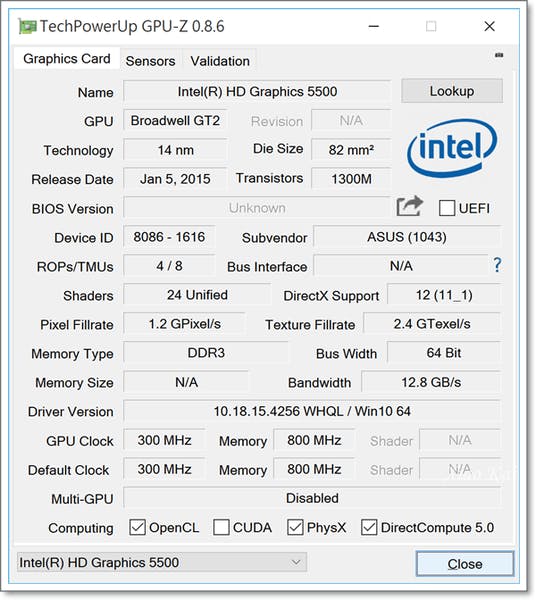The image size is (536, 600).
Task: Toggle the CUDA checkbox
Action: coord(221,527)
